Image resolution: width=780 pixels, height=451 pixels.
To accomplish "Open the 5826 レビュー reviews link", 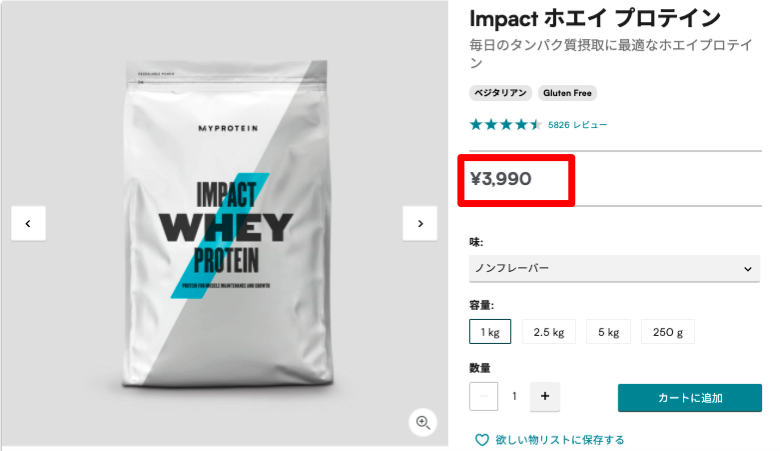I will [x=577, y=125].
